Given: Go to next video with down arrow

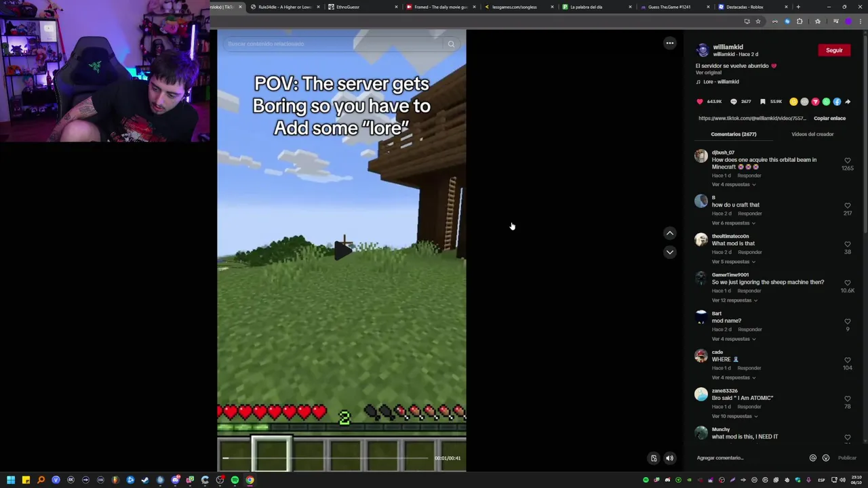Looking at the screenshot, I should click(669, 252).
